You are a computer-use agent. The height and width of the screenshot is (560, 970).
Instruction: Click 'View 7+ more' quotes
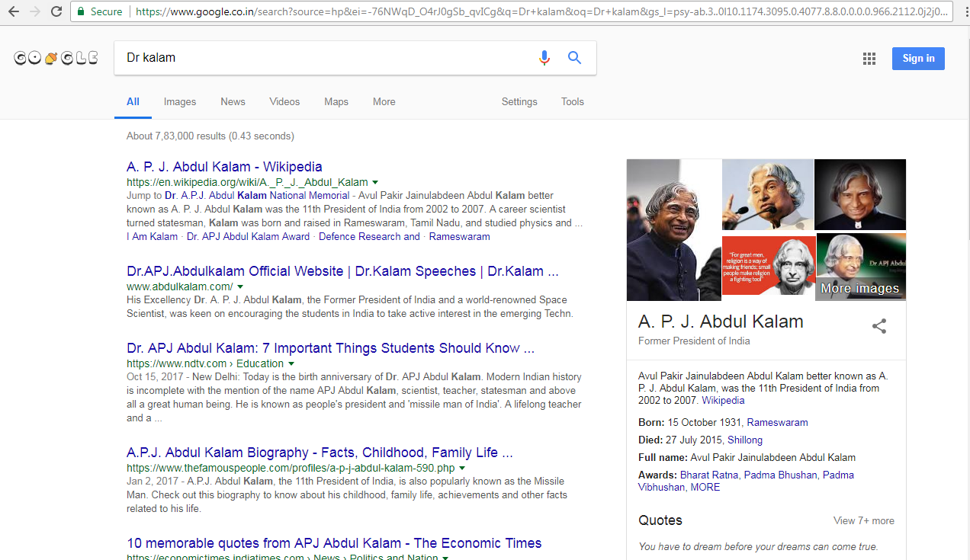[x=864, y=521]
